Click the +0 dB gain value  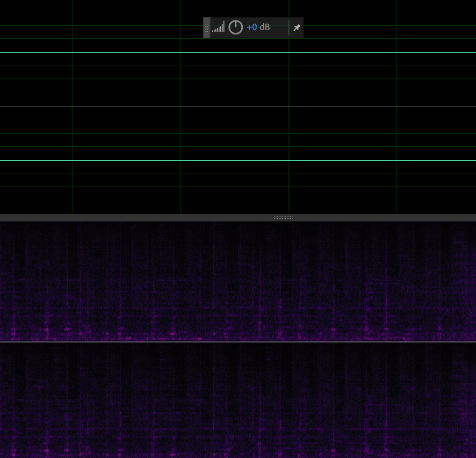pyautogui.click(x=258, y=27)
